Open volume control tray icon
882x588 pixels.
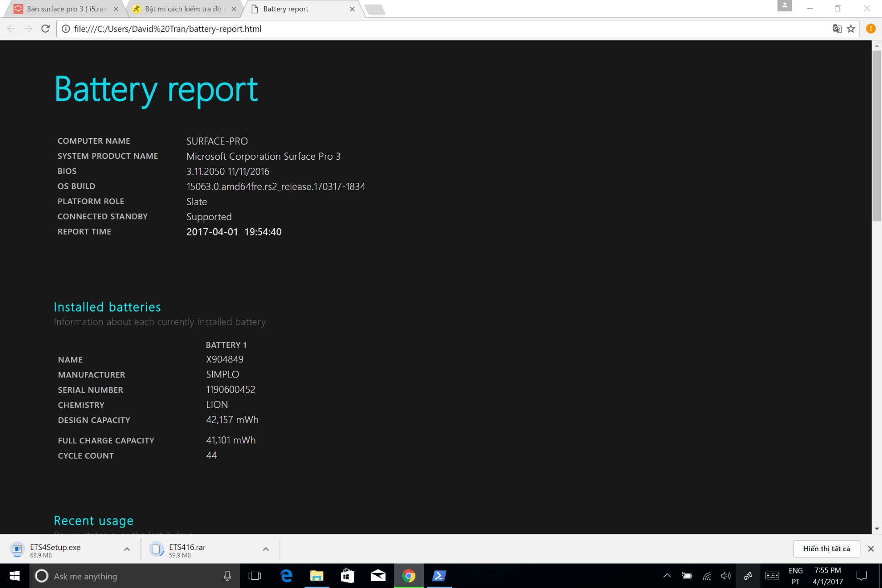[726, 576]
